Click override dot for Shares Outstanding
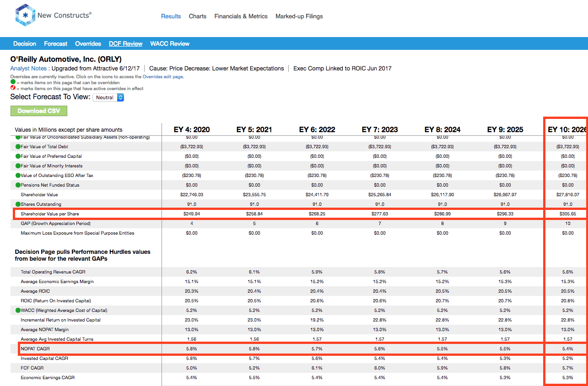The image size is (588, 386). 18,204
